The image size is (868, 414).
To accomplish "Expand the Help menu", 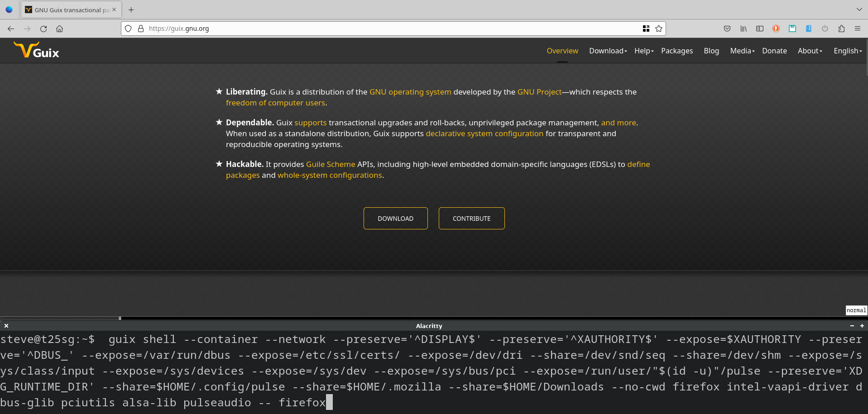I will click(644, 51).
